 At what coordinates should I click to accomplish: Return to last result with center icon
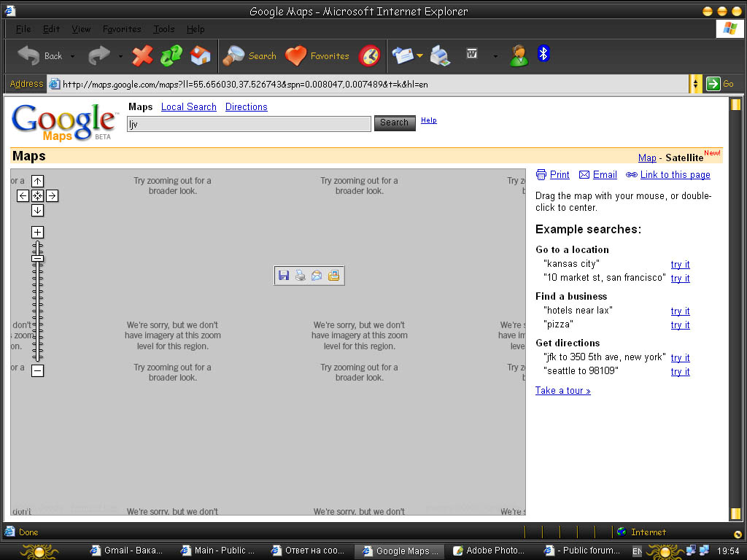point(38,195)
